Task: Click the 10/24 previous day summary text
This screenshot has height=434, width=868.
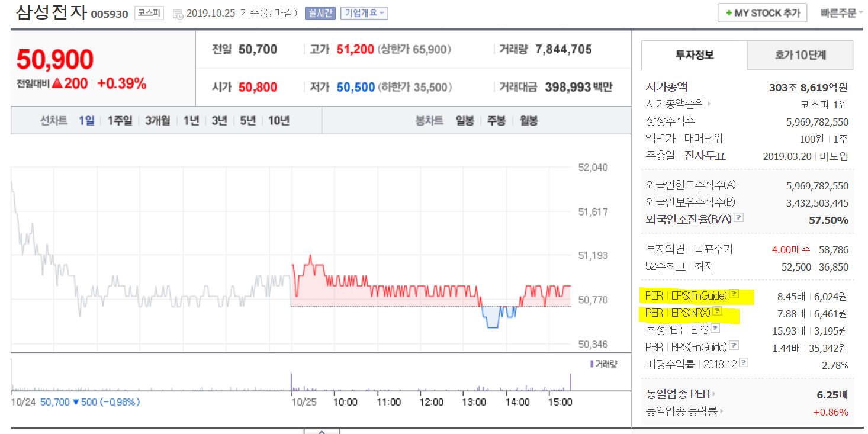Action: click(x=75, y=402)
